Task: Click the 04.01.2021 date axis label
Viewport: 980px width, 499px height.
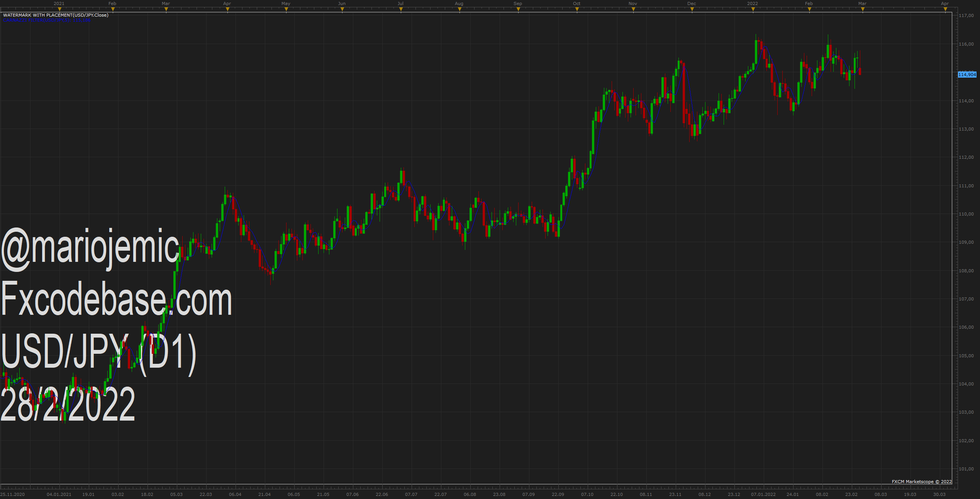Action: [59, 494]
